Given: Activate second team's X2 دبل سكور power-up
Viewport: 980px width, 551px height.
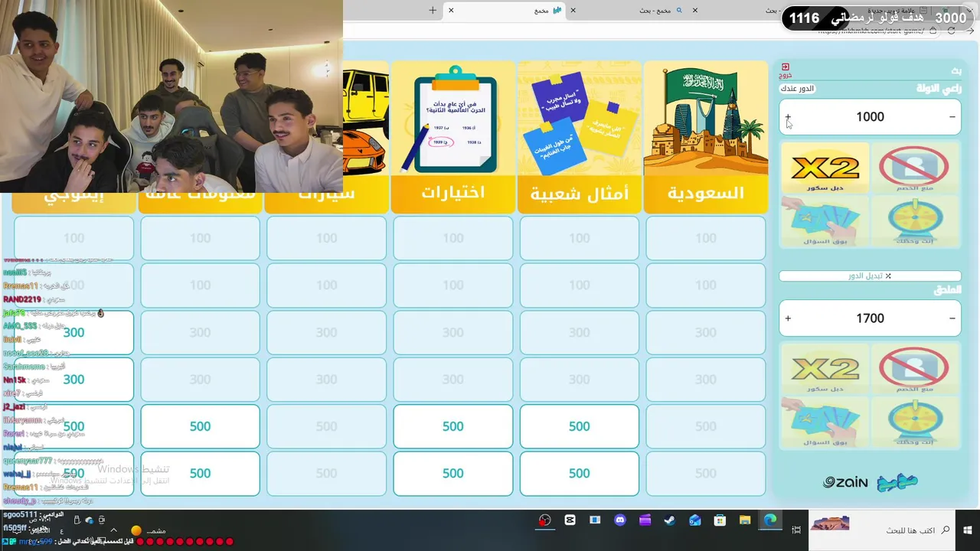Looking at the screenshot, I should click(825, 369).
